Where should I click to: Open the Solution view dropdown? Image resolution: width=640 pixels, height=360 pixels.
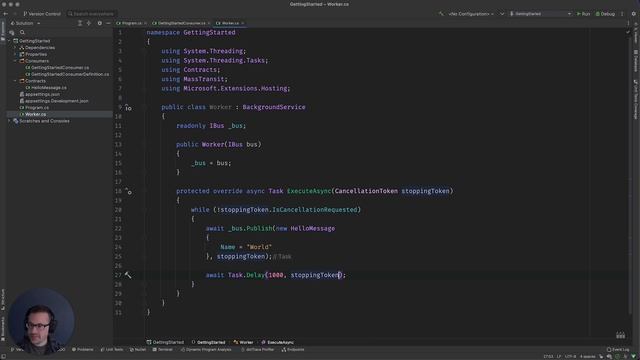[25, 23]
